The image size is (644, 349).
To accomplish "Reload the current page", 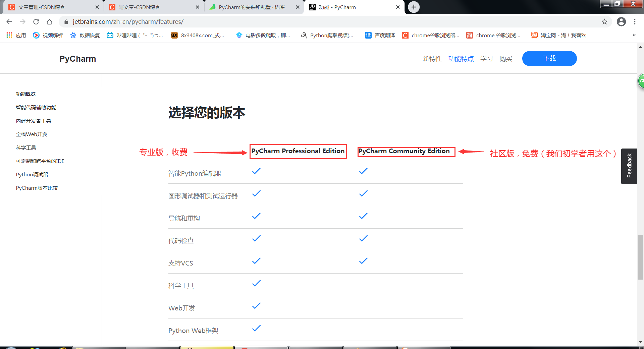I will 36,21.
